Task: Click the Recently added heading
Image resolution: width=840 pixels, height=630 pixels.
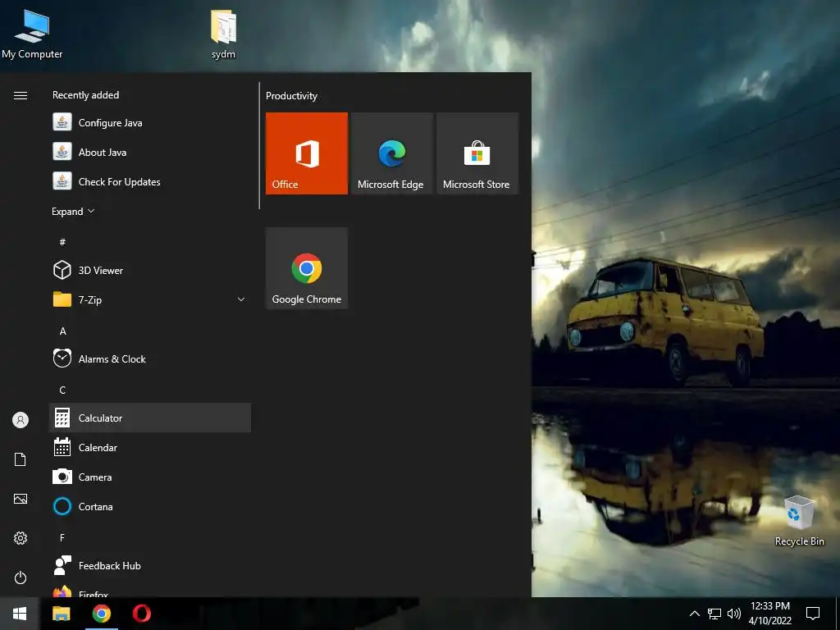Action: [x=85, y=95]
